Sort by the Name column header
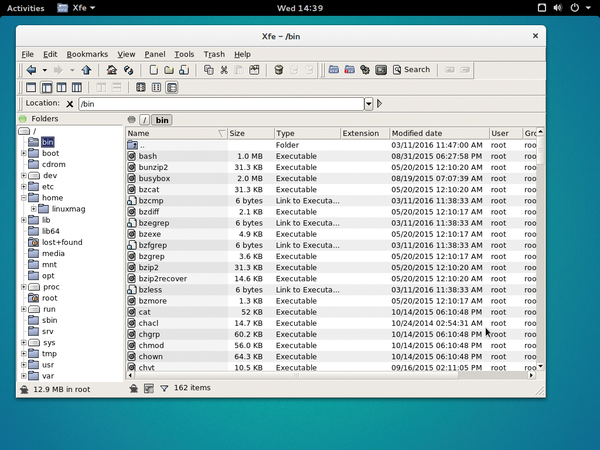 (176, 133)
